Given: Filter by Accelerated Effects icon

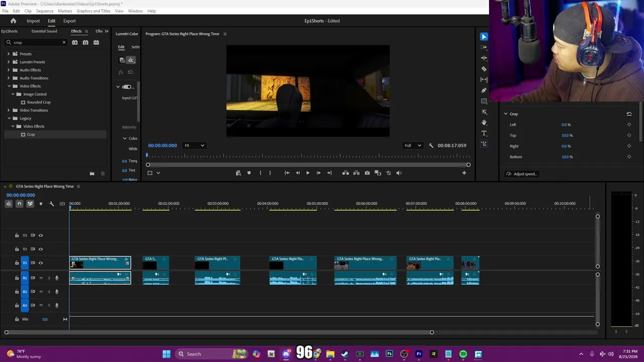Looking at the screenshot, I should (x=74, y=43).
